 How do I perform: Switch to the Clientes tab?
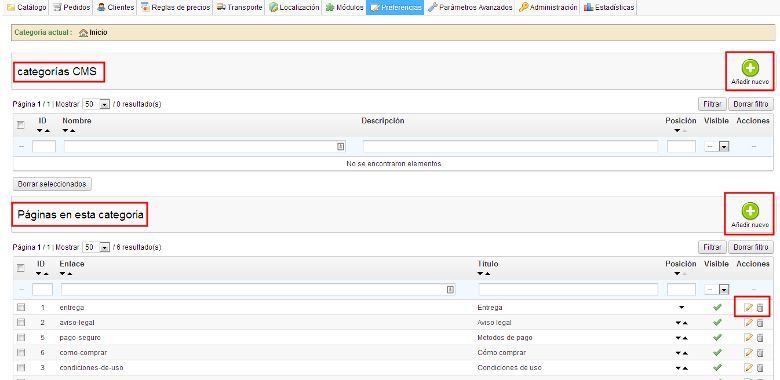pos(115,7)
